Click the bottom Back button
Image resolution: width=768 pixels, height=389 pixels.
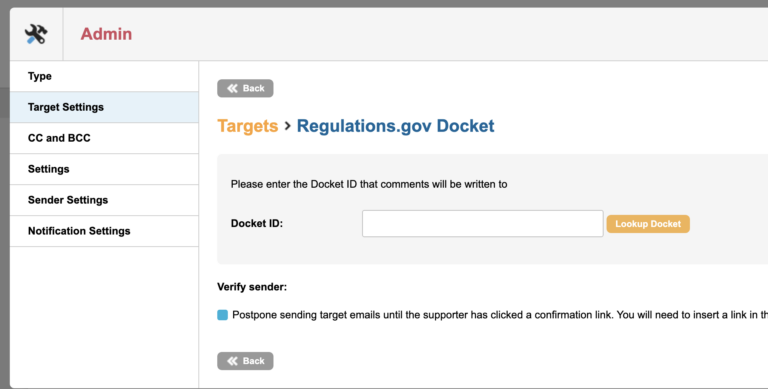click(x=245, y=361)
